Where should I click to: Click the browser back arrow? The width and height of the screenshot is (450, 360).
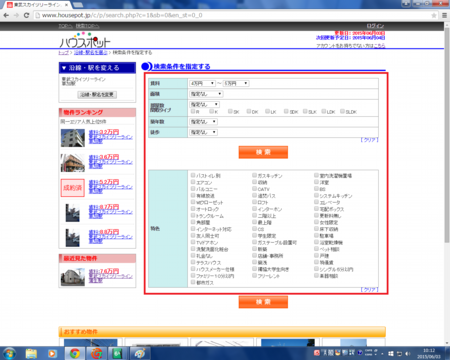pyautogui.click(x=6, y=15)
